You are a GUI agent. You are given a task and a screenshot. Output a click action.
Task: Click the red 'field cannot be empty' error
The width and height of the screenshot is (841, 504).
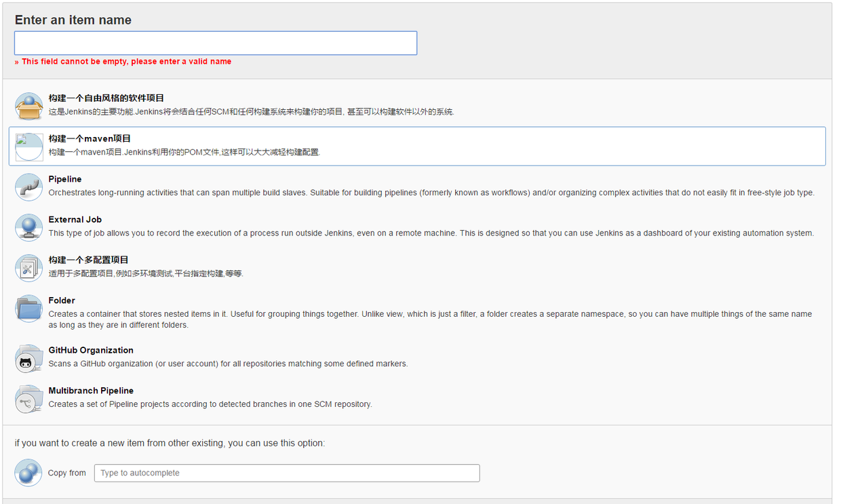pos(123,61)
